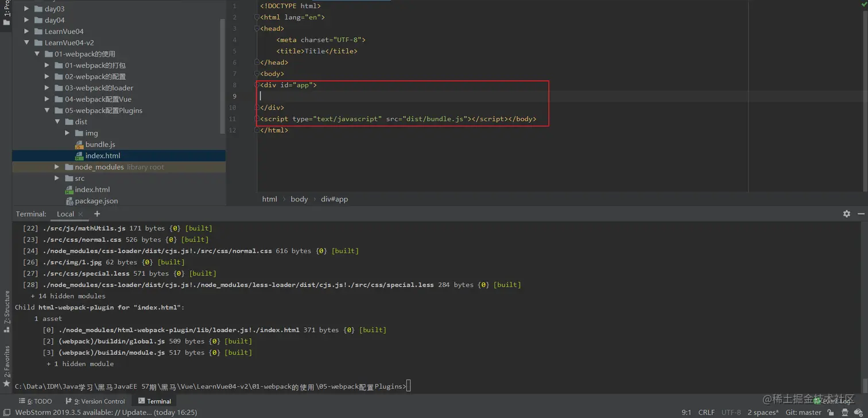
Task: Click the script src dist/bundle.js code line
Action: pyautogui.click(x=398, y=119)
